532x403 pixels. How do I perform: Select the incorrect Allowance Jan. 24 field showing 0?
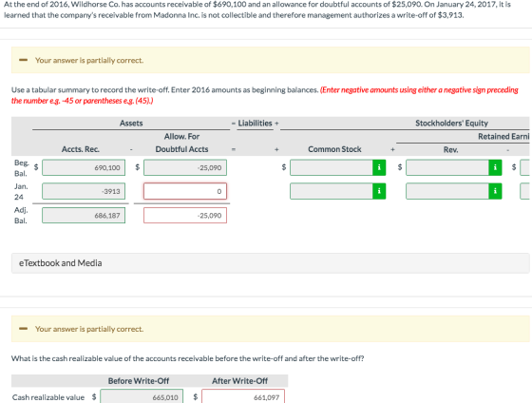pyautogui.click(x=185, y=191)
